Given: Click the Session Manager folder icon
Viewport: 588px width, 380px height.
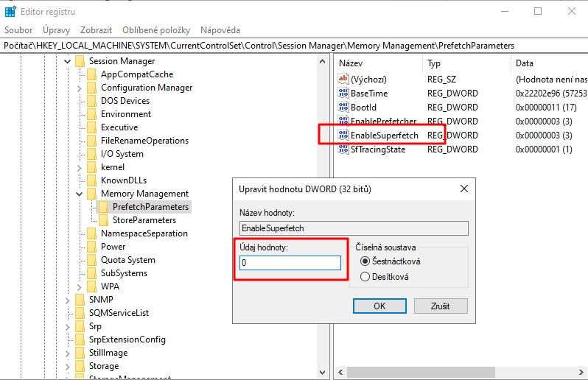Looking at the screenshot, I should (80, 61).
